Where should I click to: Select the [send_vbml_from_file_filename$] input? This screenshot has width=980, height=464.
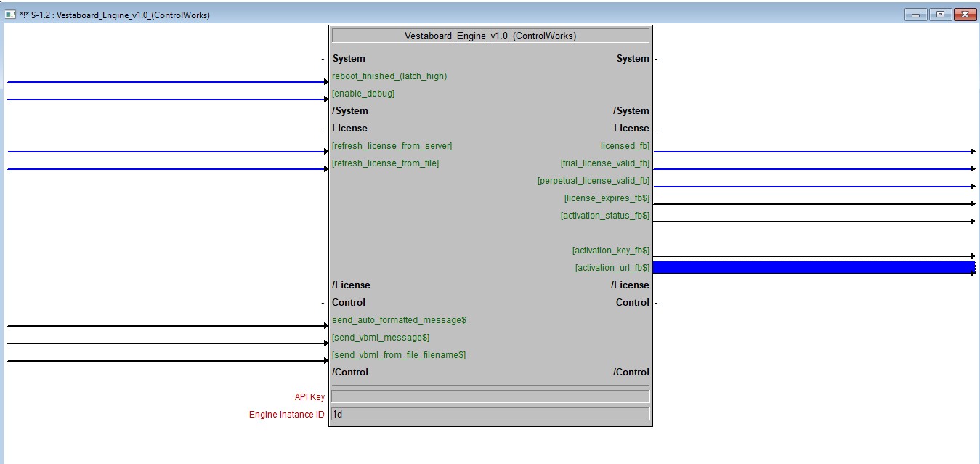(x=399, y=355)
